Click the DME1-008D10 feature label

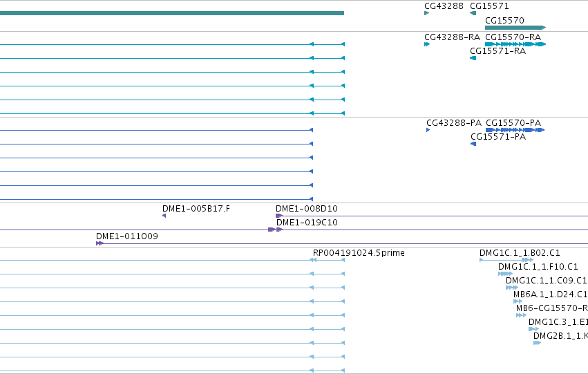click(306, 209)
